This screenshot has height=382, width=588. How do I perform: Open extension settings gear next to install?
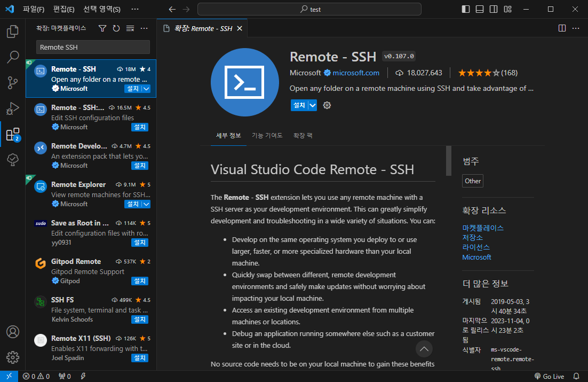pos(327,105)
